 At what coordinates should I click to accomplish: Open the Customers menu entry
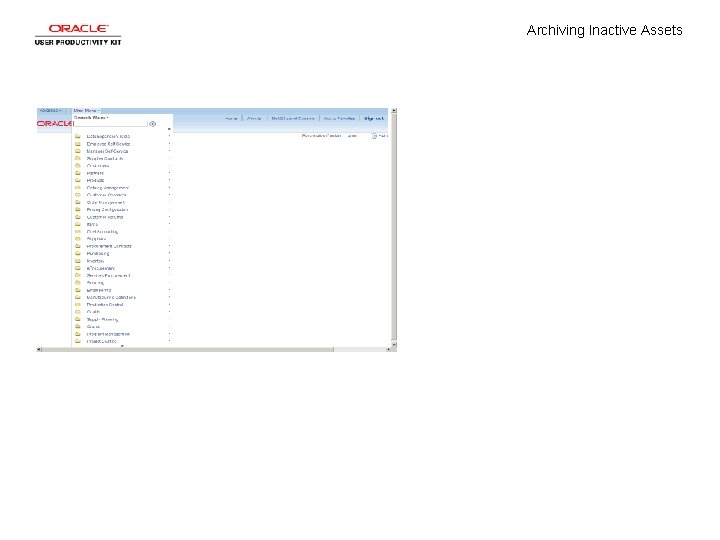coord(98,166)
